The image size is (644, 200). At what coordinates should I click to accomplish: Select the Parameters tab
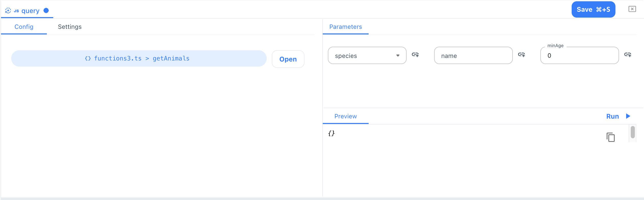[345, 27]
